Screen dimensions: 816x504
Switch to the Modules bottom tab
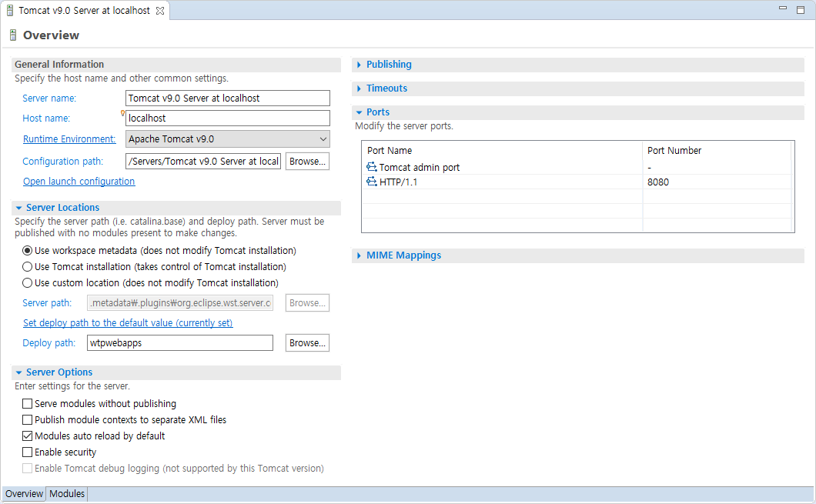[67, 493]
